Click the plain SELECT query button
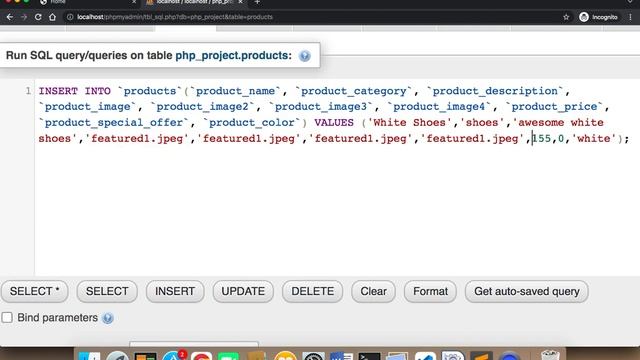The width and height of the screenshot is (640, 360). [x=107, y=291]
